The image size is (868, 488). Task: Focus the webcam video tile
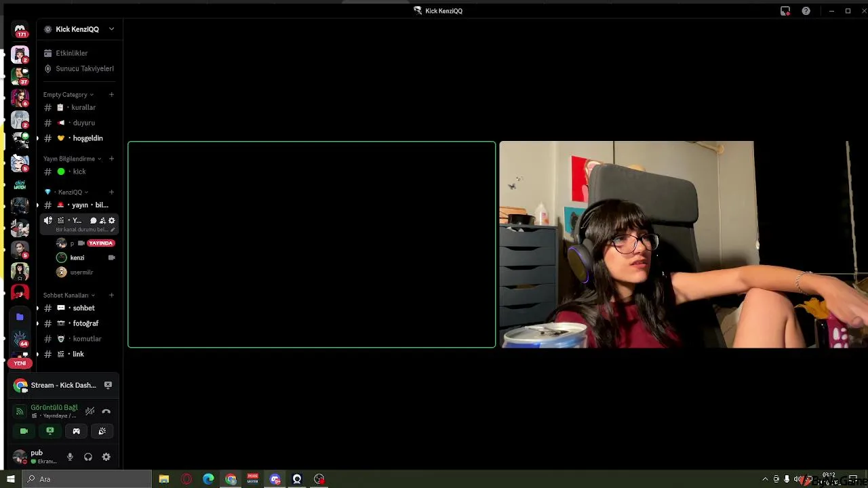684,245
